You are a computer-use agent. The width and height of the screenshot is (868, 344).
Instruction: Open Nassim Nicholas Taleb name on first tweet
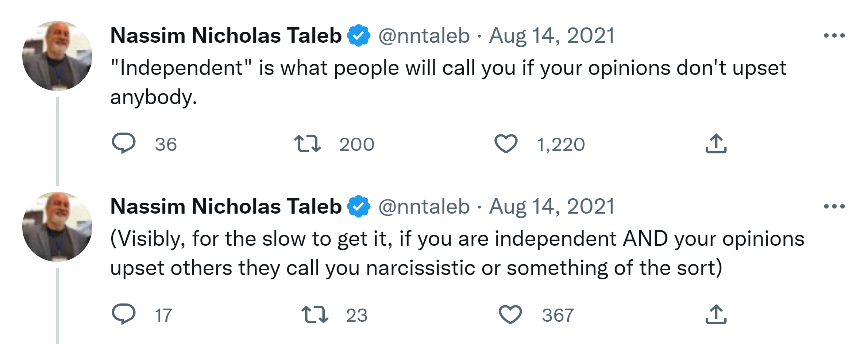pyautogui.click(x=226, y=36)
